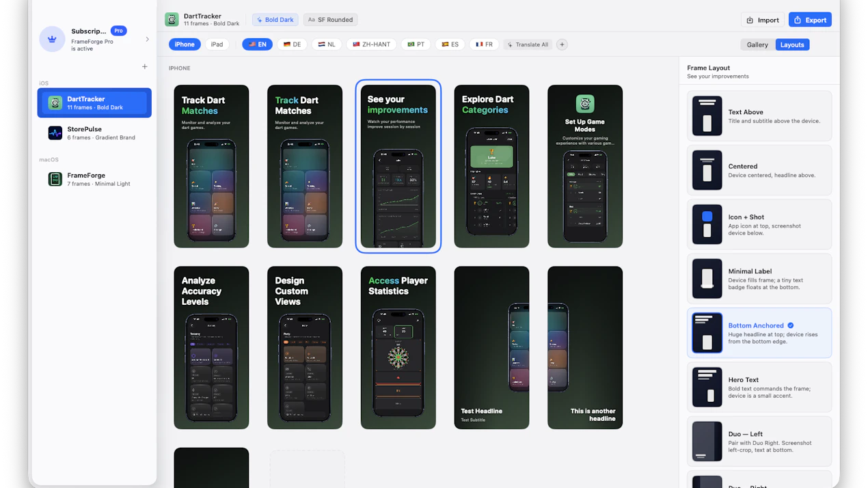Click the Bottom Anchored checkmark badge

tap(791, 325)
